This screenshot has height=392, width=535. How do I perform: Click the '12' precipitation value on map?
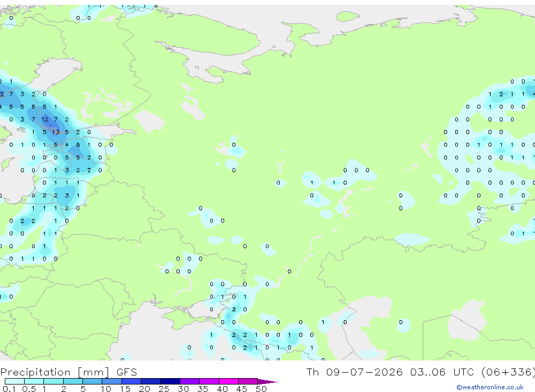pyautogui.click(x=45, y=119)
